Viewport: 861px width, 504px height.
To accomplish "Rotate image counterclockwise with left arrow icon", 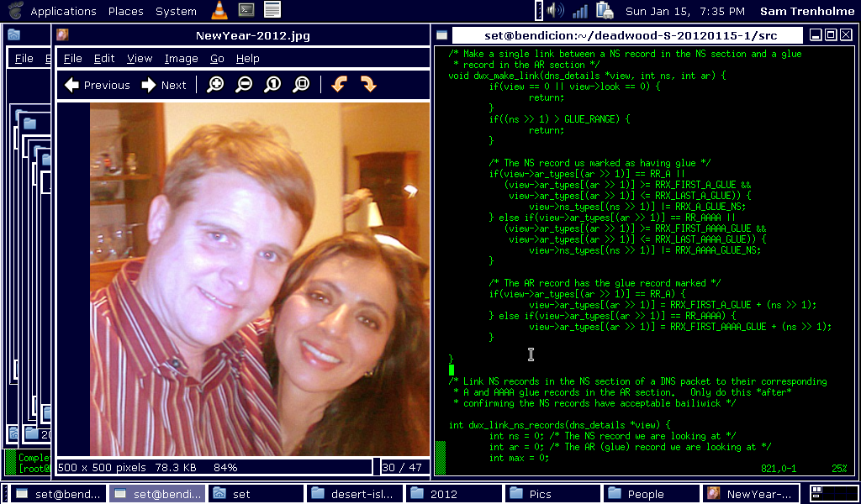I will coord(339,85).
